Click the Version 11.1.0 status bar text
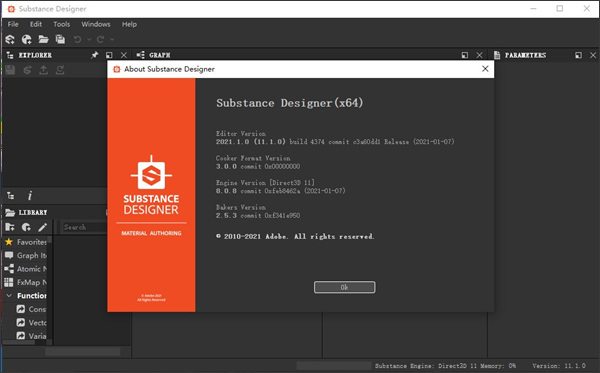 559,366
